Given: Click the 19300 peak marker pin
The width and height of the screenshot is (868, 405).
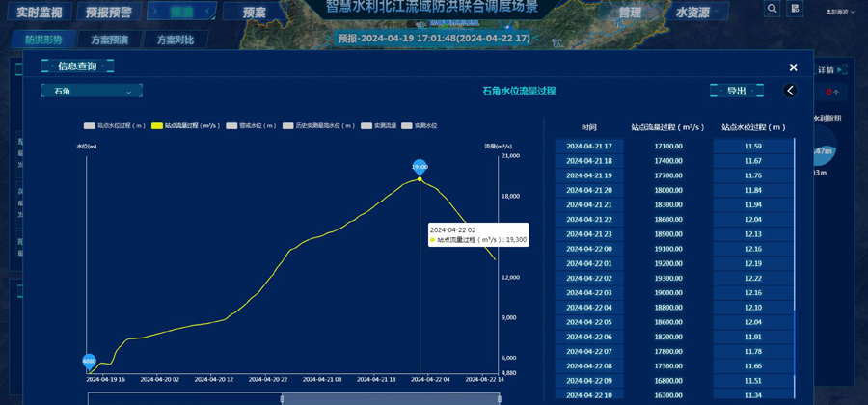Looking at the screenshot, I should pyautogui.click(x=420, y=167).
